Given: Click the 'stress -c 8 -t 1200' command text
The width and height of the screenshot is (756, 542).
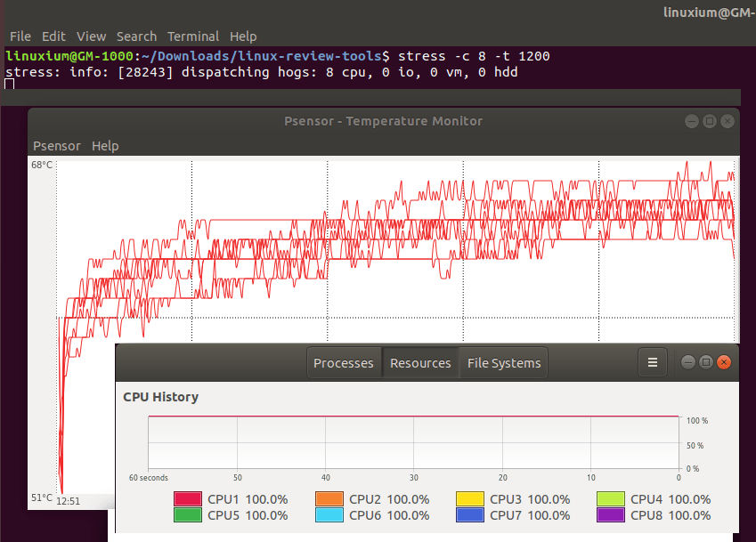Looking at the screenshot, I should tap(474, 56).
